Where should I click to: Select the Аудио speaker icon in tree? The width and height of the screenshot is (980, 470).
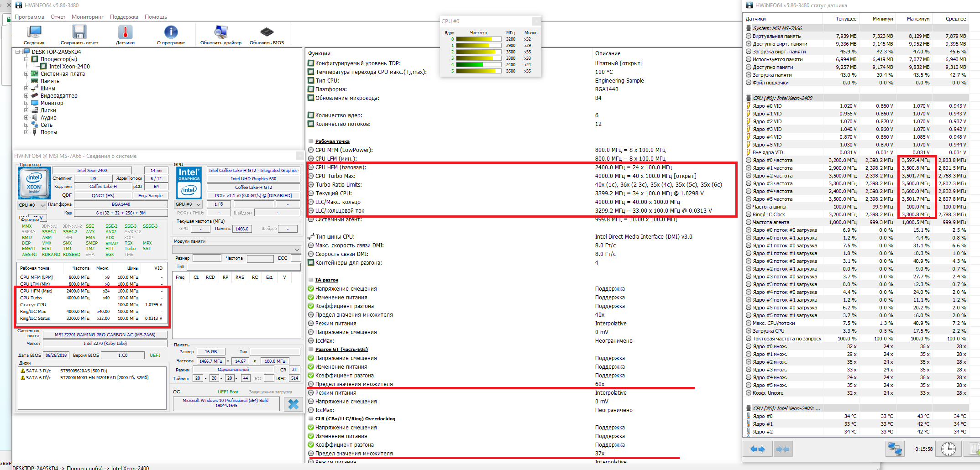(x=35, y=117)
